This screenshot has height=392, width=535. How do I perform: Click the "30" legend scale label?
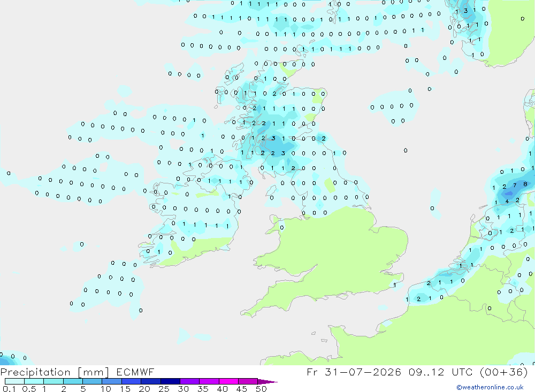pos(183,389)
